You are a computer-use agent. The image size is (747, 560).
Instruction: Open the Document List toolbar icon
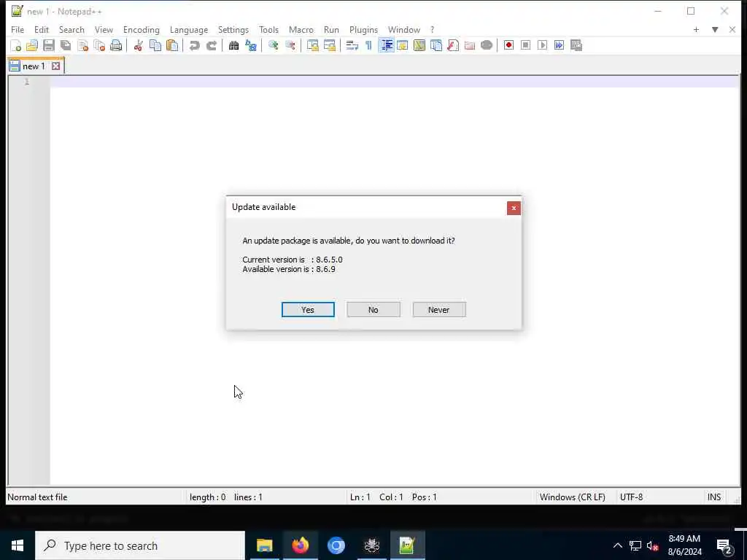click(x=436, y=45)
